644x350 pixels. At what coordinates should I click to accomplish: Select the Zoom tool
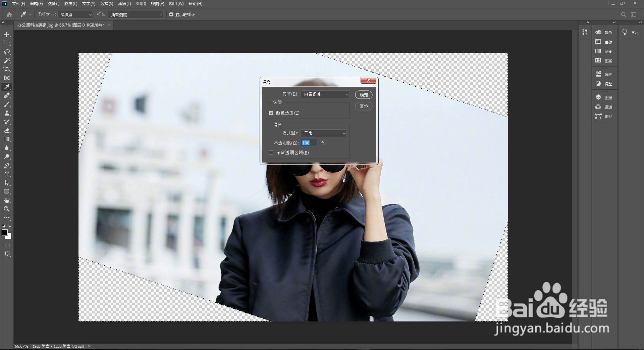(7, 209)
